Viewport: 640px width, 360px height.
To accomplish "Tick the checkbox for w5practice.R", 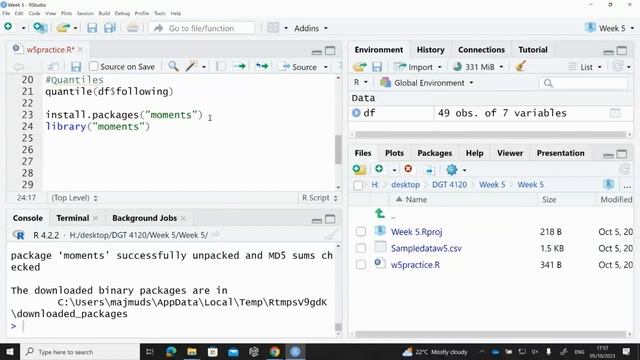I will point(361,264).
